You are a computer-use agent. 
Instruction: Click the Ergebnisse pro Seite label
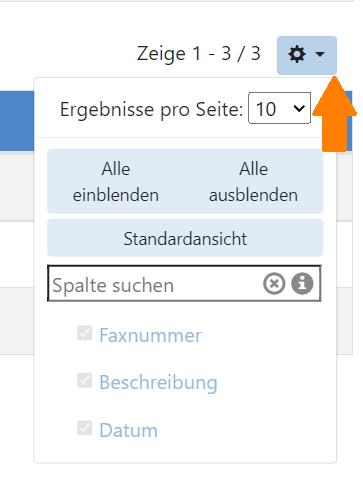point(152,109)
